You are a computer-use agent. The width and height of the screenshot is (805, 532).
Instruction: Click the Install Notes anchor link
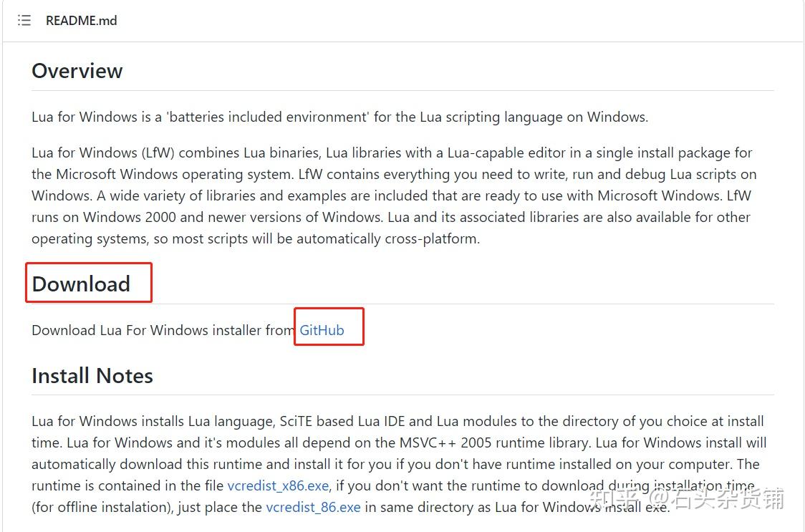(92, 375)
